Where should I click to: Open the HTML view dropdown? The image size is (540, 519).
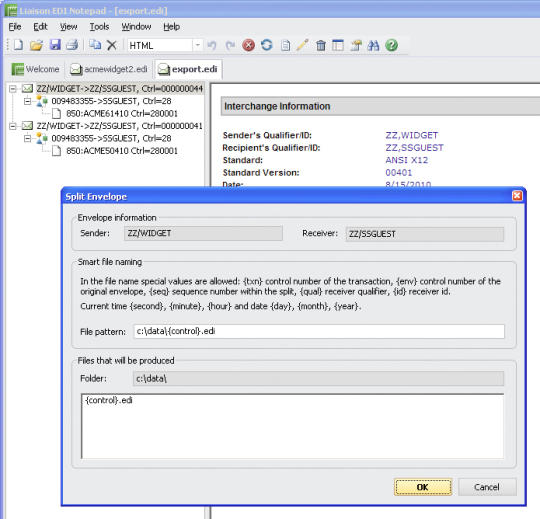[x=198, y=45]
